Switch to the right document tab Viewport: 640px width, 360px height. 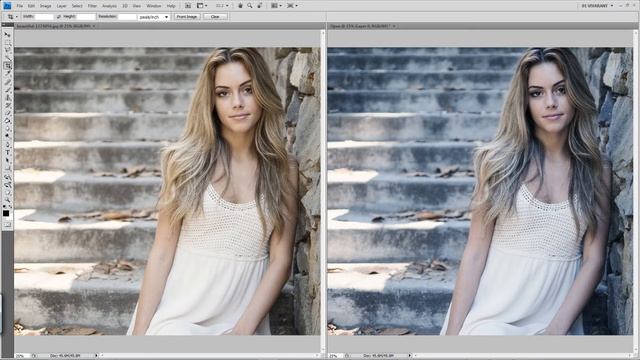point(360,26)
